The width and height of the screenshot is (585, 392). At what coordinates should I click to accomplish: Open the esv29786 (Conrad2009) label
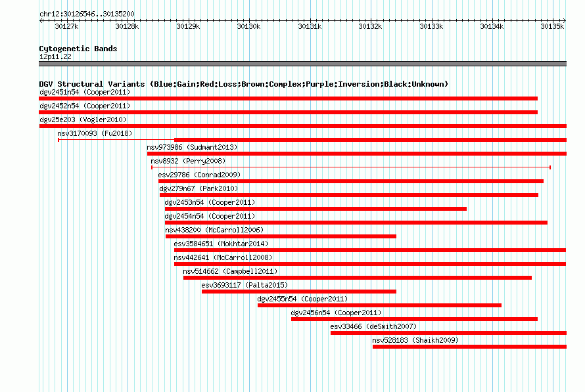click(x=199, y=175)
